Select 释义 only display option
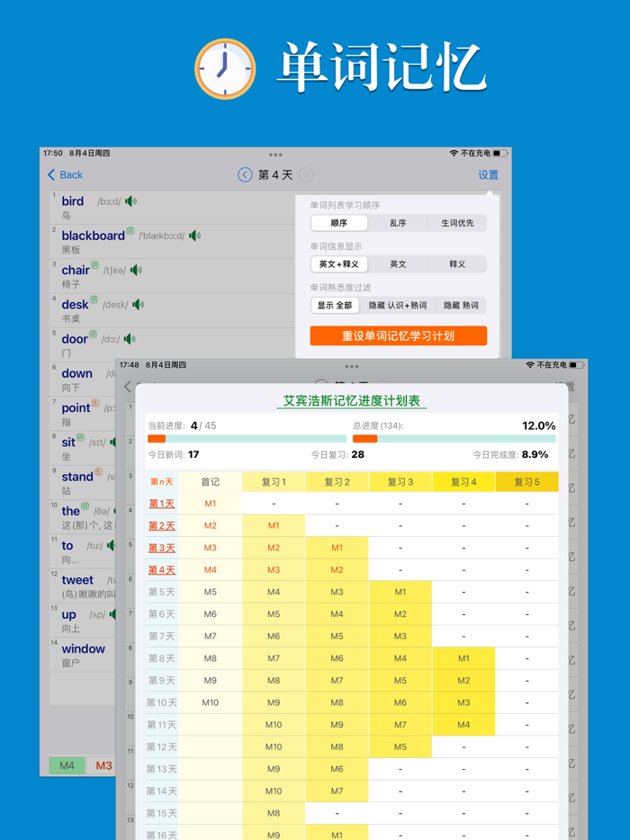The image size is (630, 840). tap(457, 264)
